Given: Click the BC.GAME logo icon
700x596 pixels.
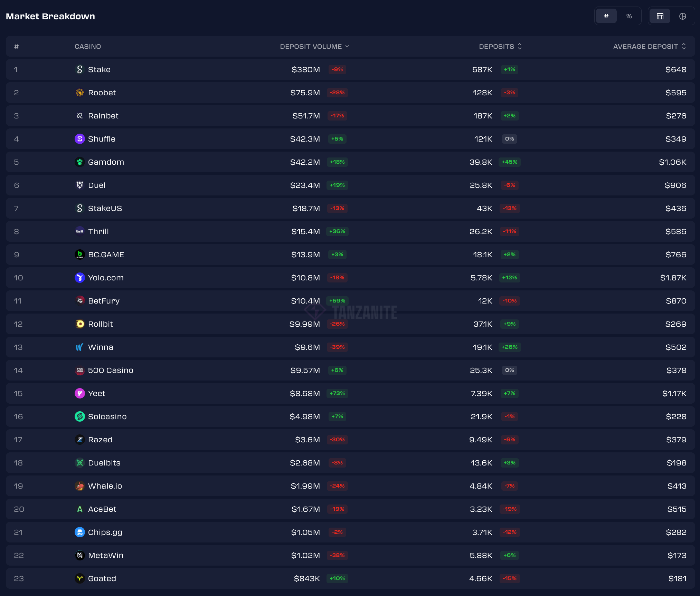Looking at the screenshot, I should (x=80, y=254).
